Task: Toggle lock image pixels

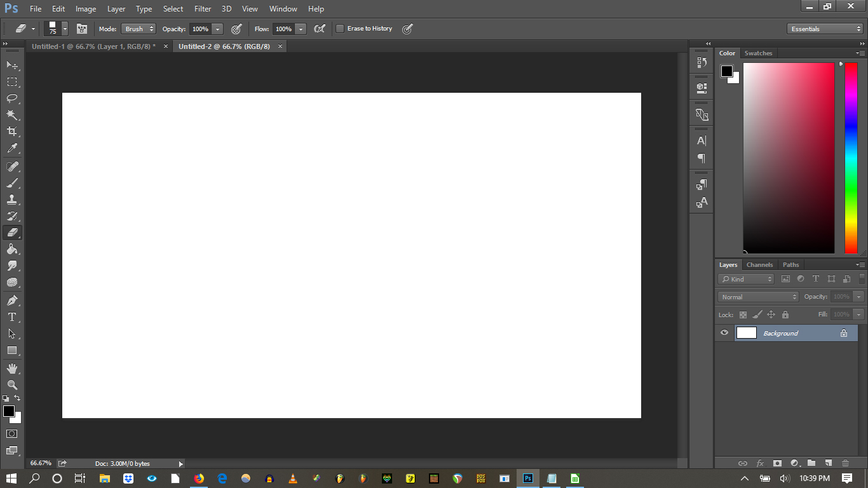Action: click(x=757, y=315)
